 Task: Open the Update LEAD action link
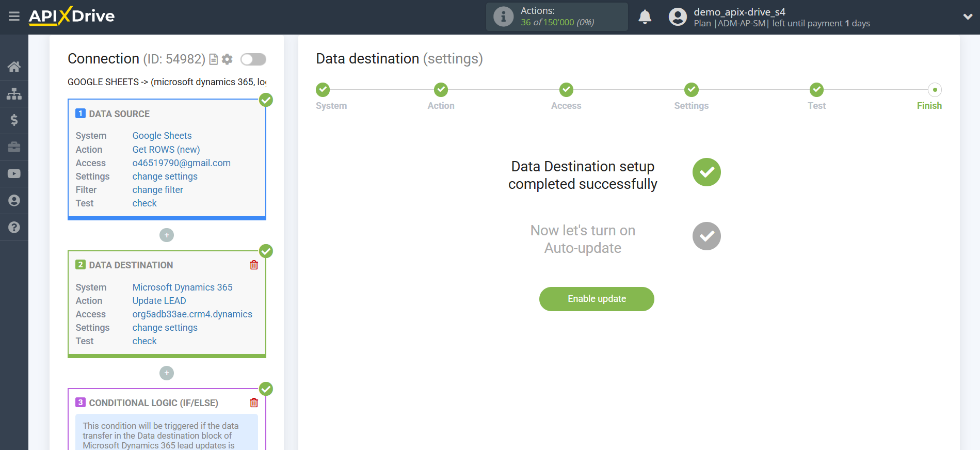point(159,301)
